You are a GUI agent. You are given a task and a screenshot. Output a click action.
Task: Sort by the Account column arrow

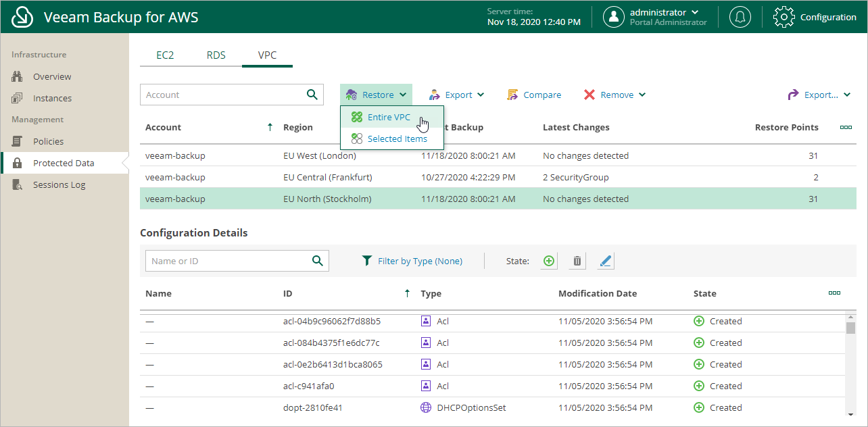pos(270,127)
